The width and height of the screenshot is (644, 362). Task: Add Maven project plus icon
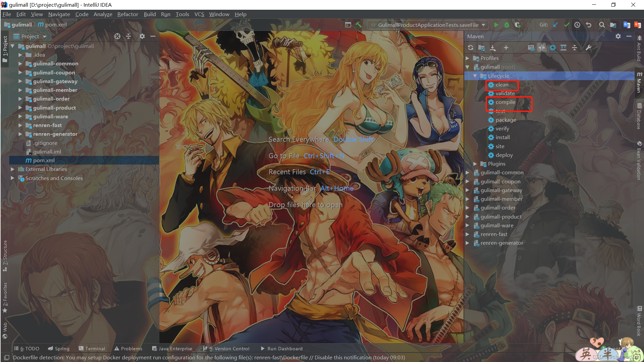(506, 48)
